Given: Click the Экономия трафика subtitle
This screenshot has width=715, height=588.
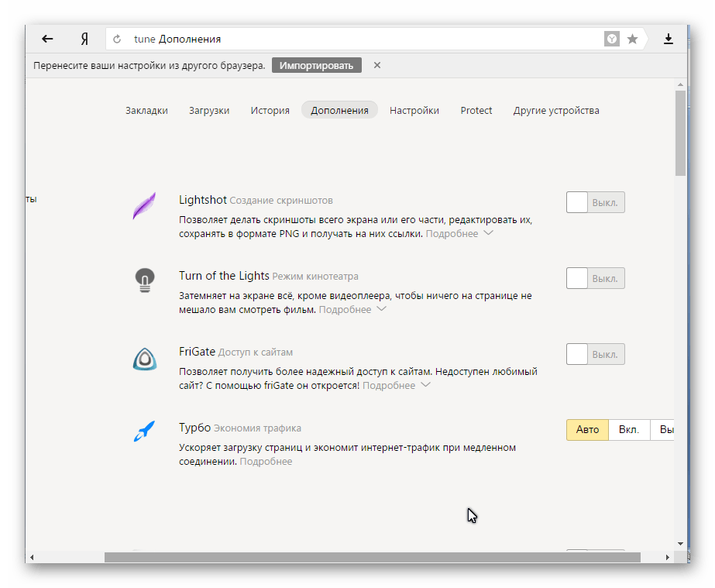Looking at the screenshot, I should pos(257,428).
